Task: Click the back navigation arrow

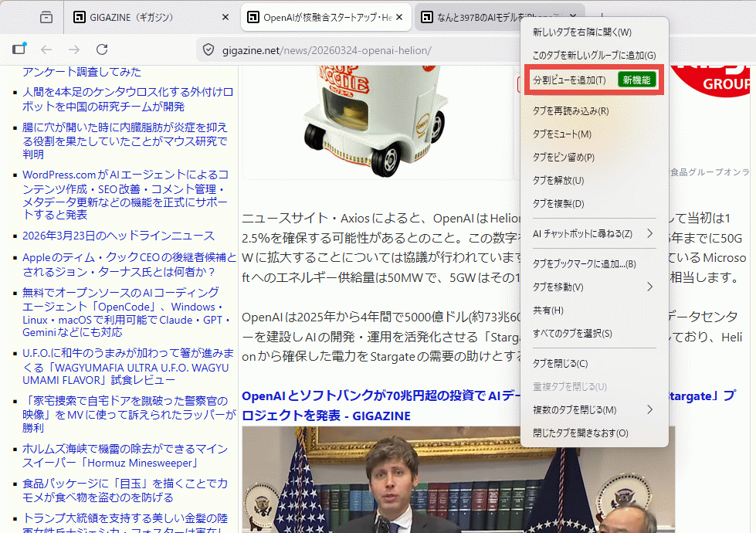Action: [46, 49]
